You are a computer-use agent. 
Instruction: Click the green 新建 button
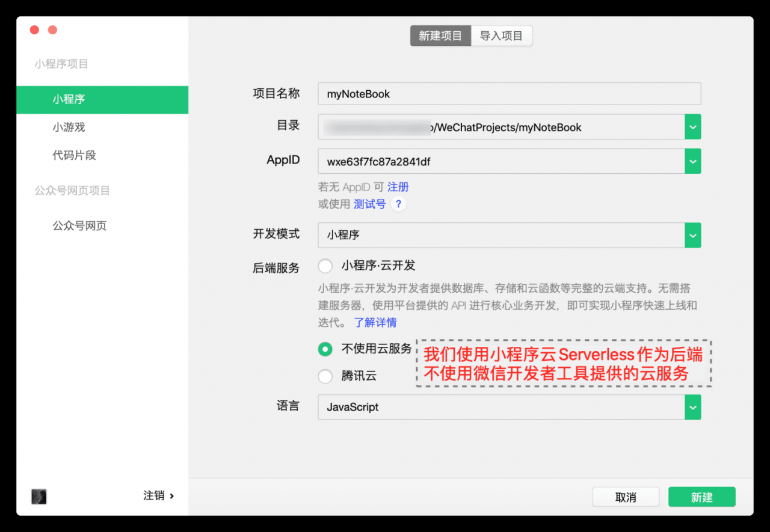click(x=701, y=497)
